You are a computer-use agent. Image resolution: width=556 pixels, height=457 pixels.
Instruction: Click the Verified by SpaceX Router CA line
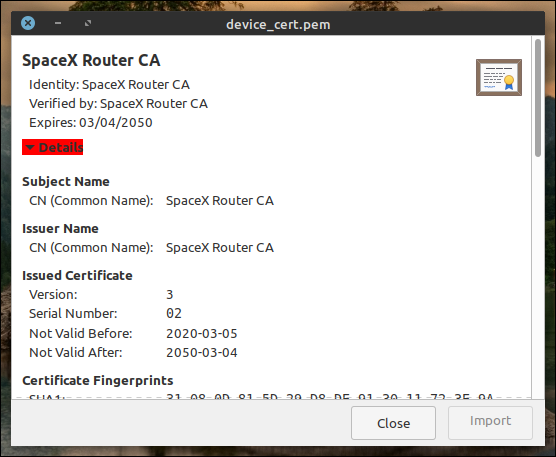coord(118,104)
